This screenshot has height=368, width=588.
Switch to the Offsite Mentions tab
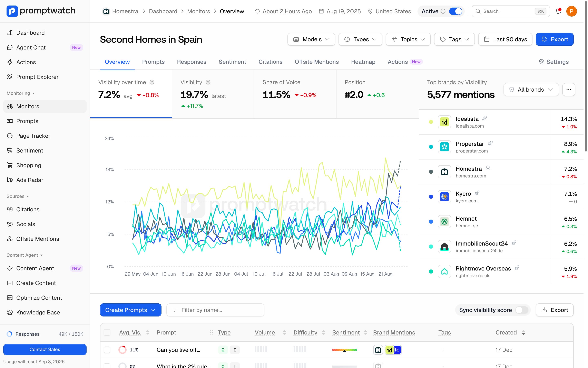tap(317, 62)
